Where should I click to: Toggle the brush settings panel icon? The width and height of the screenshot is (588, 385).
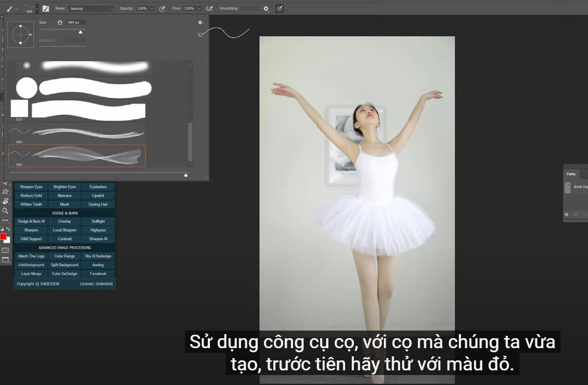click(x=46, y=9)
